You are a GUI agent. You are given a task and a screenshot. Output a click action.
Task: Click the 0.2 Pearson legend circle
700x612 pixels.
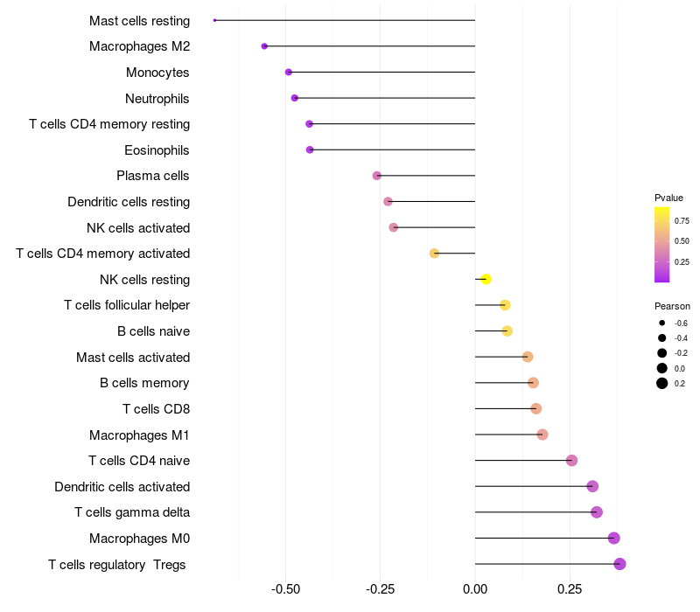tap(662, 383)
